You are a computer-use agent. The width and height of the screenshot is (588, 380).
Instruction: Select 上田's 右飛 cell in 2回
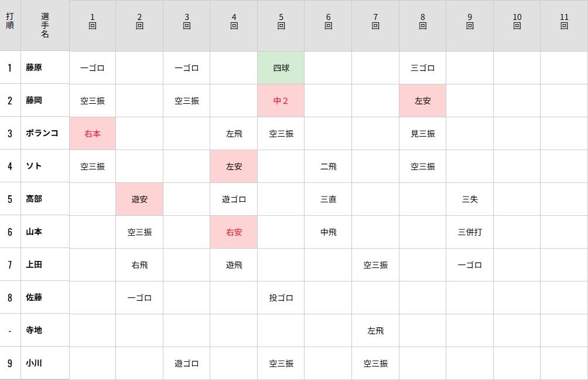(x=139, y=264)
